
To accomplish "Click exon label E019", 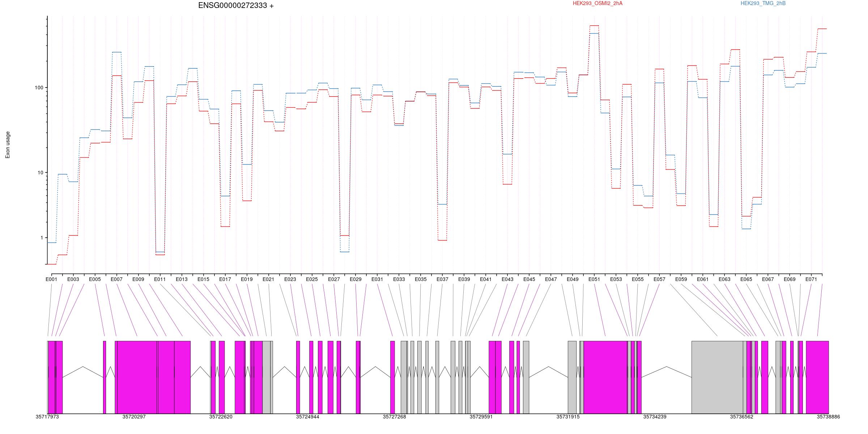I will click(x=247, y=279).
